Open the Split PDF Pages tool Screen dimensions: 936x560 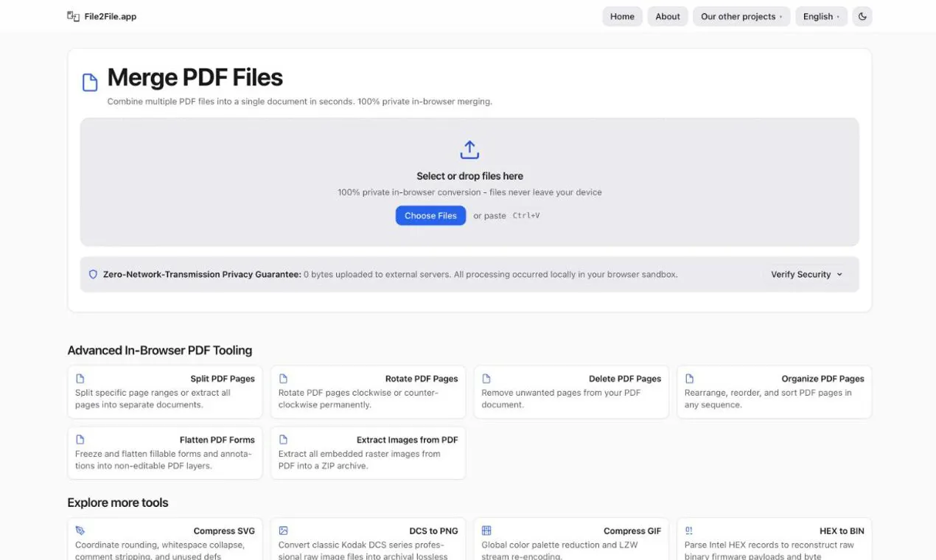(x=165, y=392)
